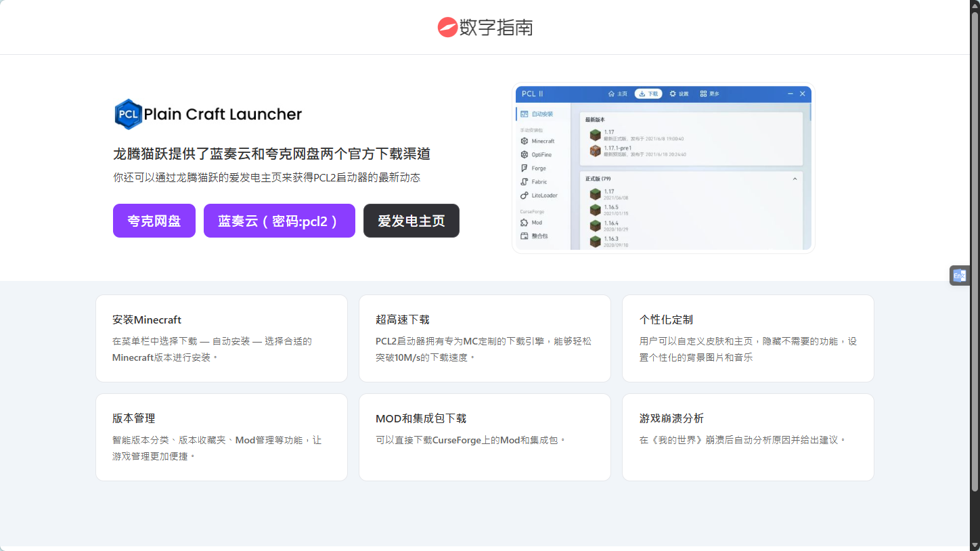Click the PCL II launcher screenshot image
Viewport: 980px width, 551px height.
coord(663,168)
